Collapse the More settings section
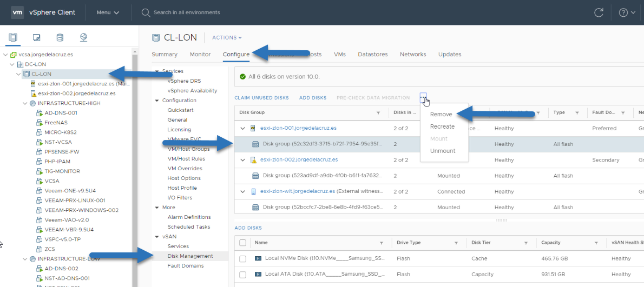The image size is (644, 287). (x=157, y=208)
